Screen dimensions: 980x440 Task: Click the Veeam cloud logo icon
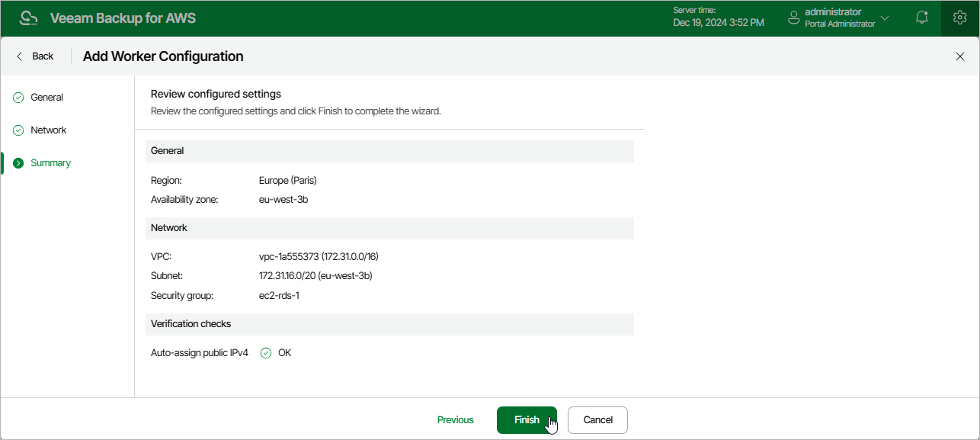pyautogui.click(x=28, y=18)
